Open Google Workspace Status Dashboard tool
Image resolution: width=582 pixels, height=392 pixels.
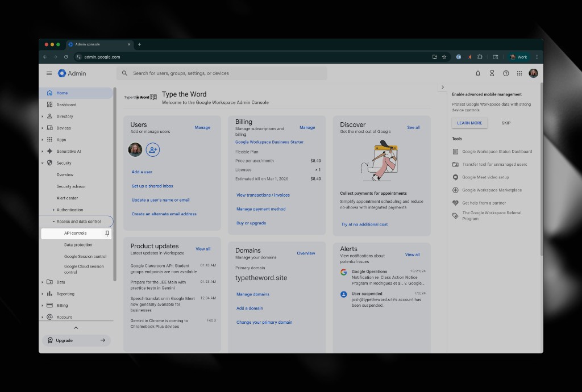(492, 152)
